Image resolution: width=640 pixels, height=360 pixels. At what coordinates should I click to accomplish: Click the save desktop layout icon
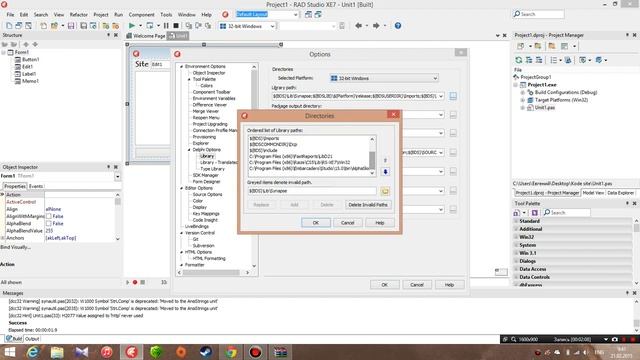pos(308,14)
